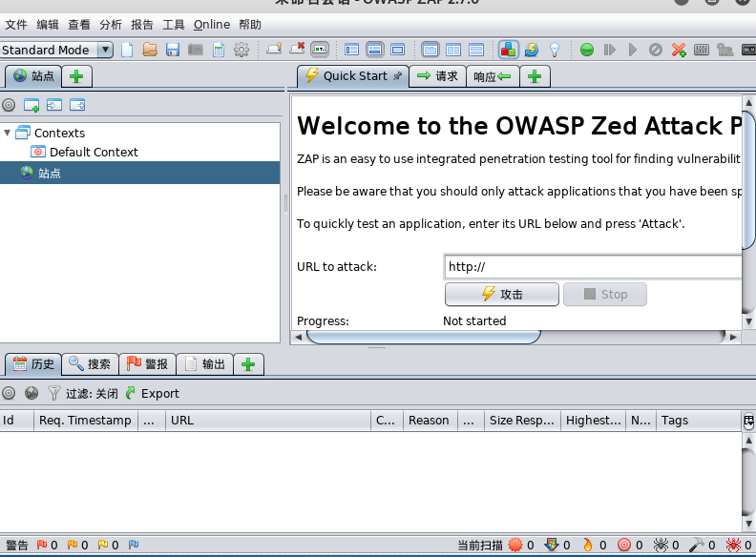Click the manage add-ons colored blocks icon
The width and height of the screenshot is (756, 557).
pos(508,50)
